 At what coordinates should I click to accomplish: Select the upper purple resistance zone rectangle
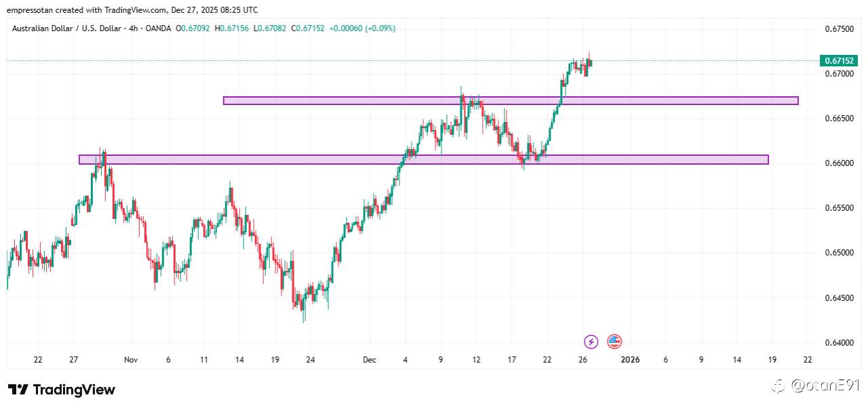point(511,100)
